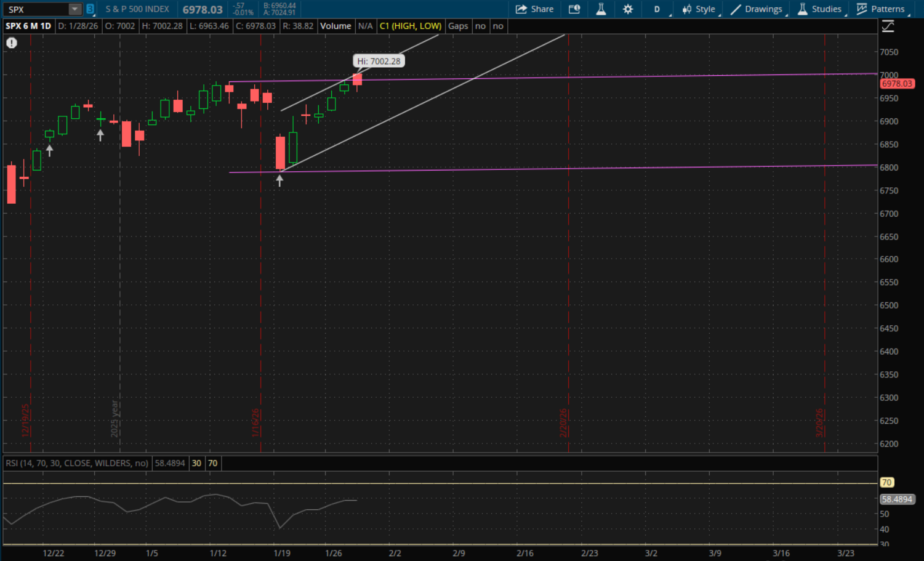Click in the SPX symbol input field
The height and width of the screenshot is (561, 924).
[x=37, y=9]
